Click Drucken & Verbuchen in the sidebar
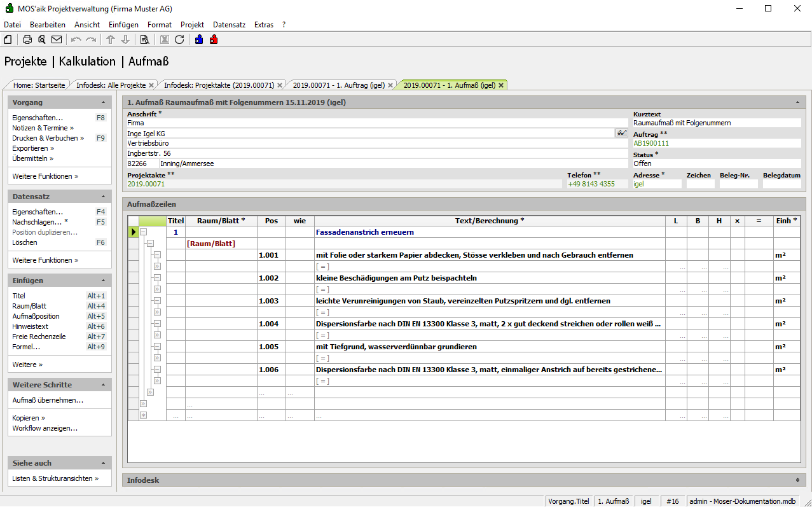 [45, 138]
